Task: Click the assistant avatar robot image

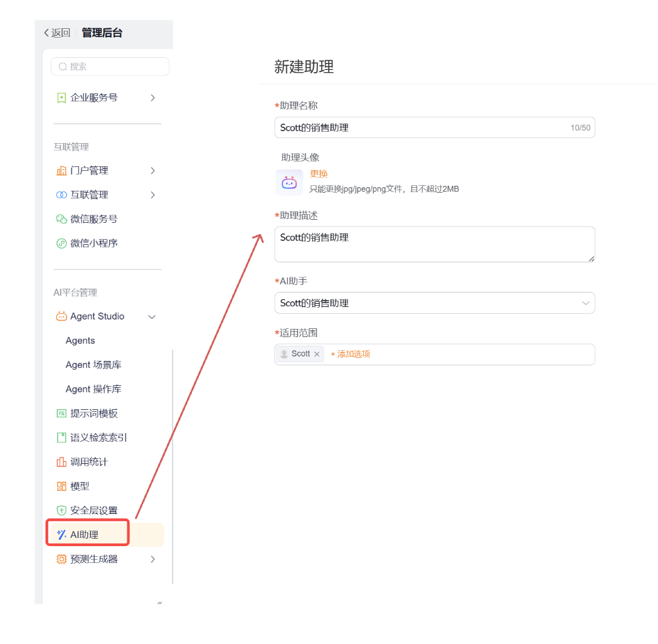Action: [x=289, y=183]
